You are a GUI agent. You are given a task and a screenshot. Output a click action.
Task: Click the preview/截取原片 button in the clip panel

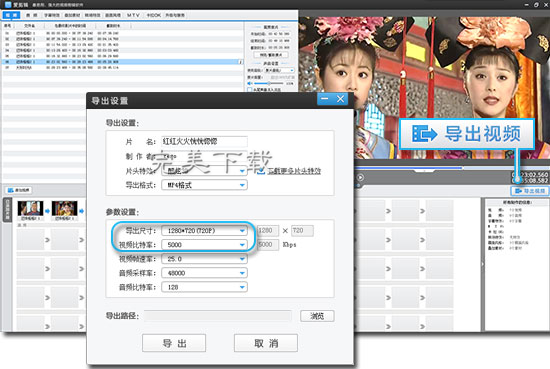pos(271,55)
